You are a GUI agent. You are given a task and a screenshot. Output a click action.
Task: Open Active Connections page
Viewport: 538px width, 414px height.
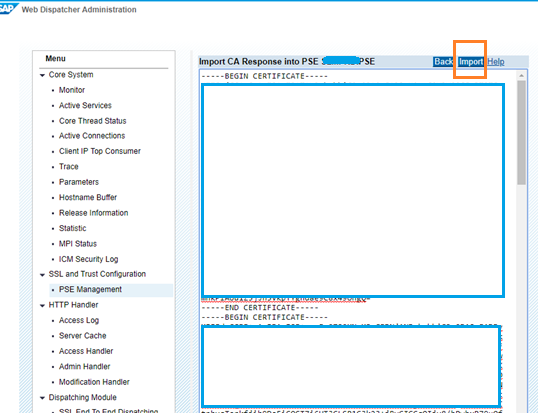tap(92, 136)
